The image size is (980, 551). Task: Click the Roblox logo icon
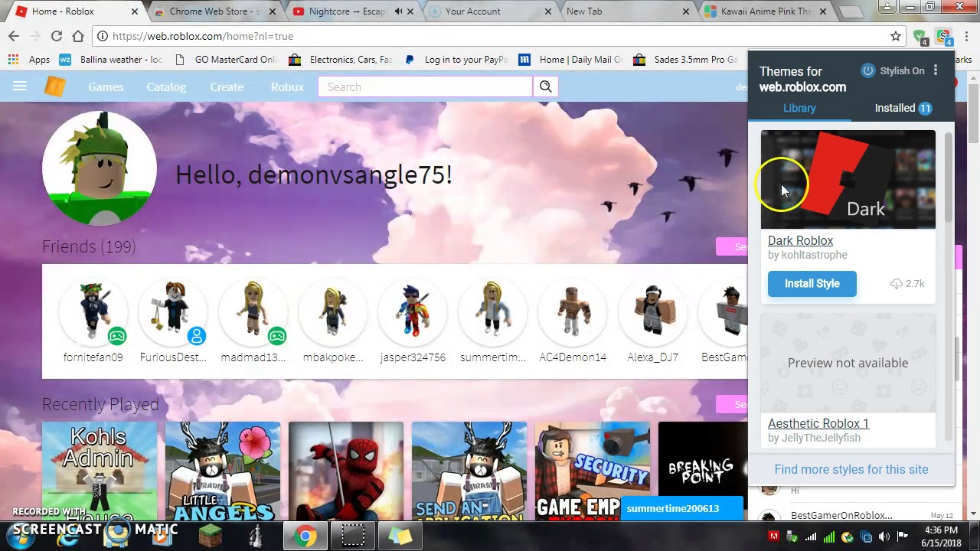[x=55, y=86]
